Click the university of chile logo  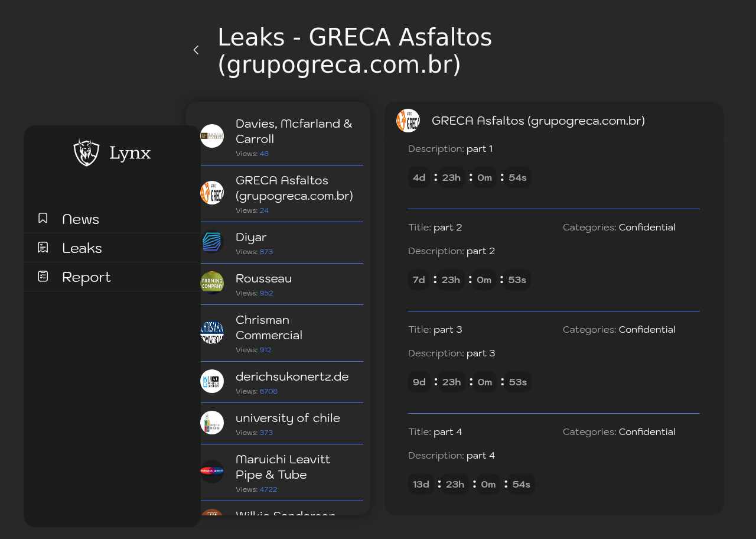tap(212, 423)
